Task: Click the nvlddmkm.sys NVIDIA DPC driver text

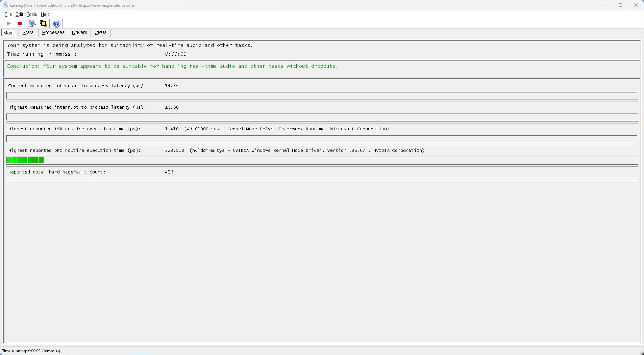Action: [x=307, y=151]
